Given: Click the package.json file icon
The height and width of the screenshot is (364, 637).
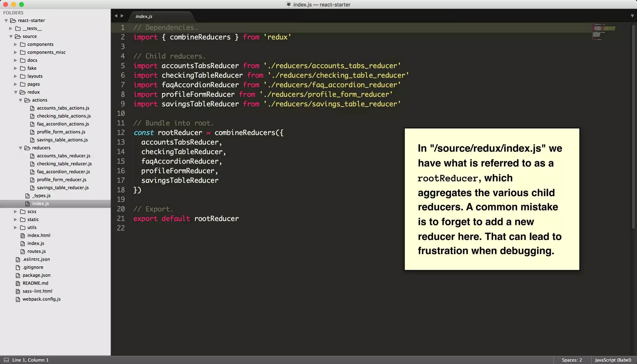Looking at the screenshot, I should tap(18, 275).
